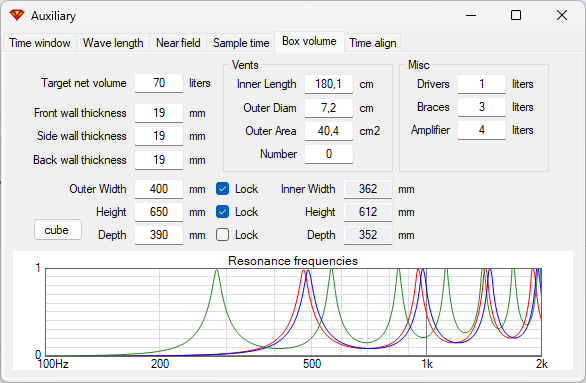Image resolution: width=586 pixels, height=383 pixels.
Task: Click the vent Inner Length field
Action: tap(329, 84)
